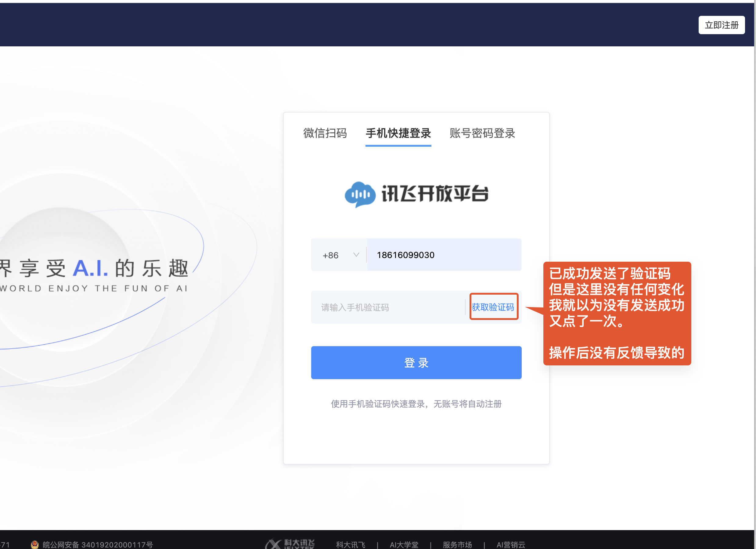Open the 账号密码登录 tab
This screenshot has width=756, height=549.
[x=482, y=133]
